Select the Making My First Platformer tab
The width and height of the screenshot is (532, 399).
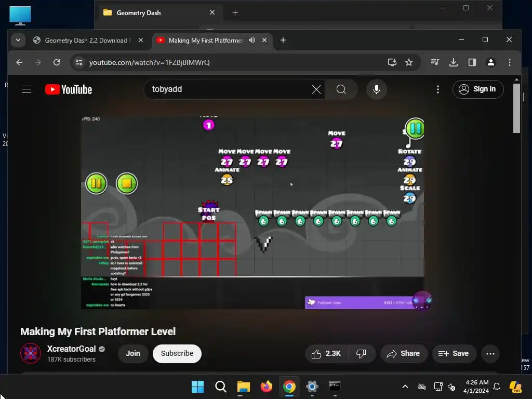click(x=205, y=41)
